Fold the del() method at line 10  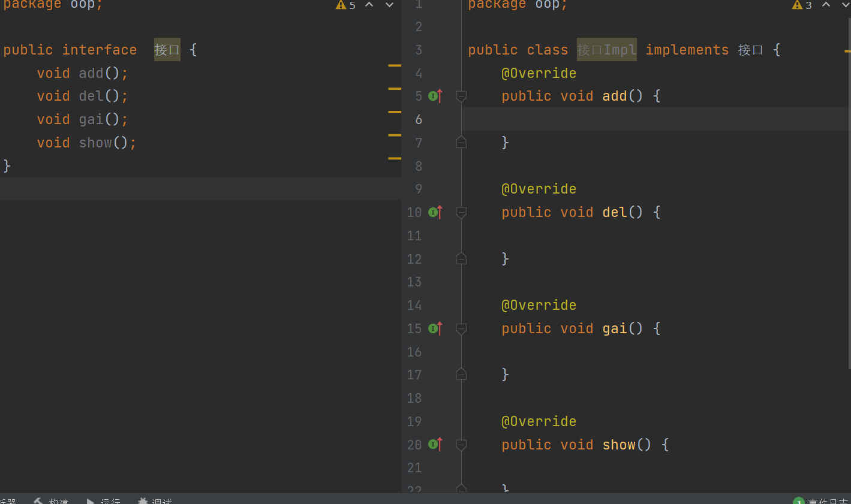tap(461, 212)
